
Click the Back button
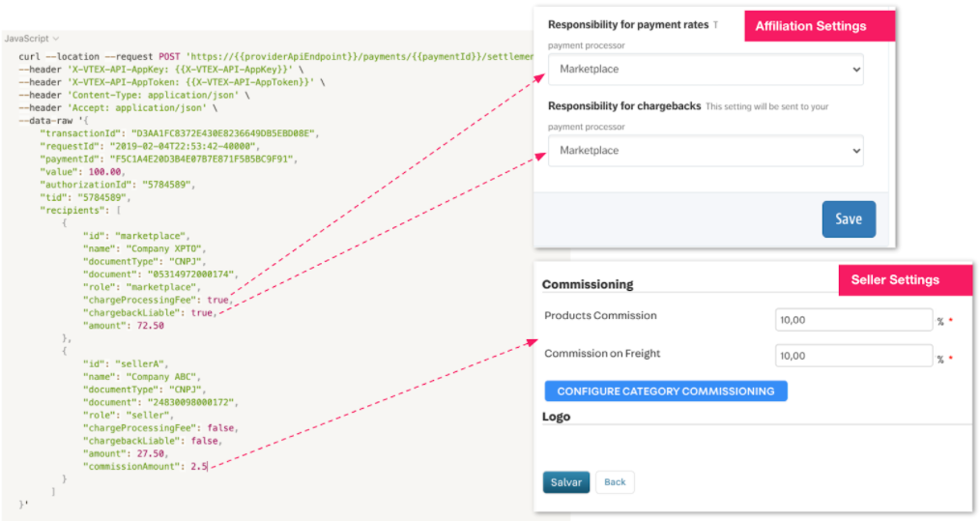[x=615, y=482]
